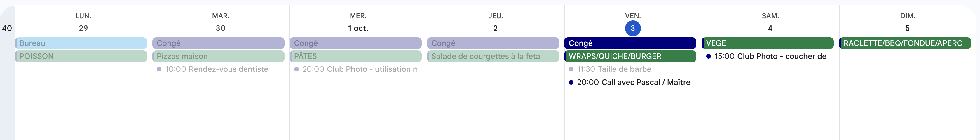This screenshot has width=980, height=140.
Task: Open the 10:00 Rendez-vous dentiste event
Action: (x=216, y=69)
